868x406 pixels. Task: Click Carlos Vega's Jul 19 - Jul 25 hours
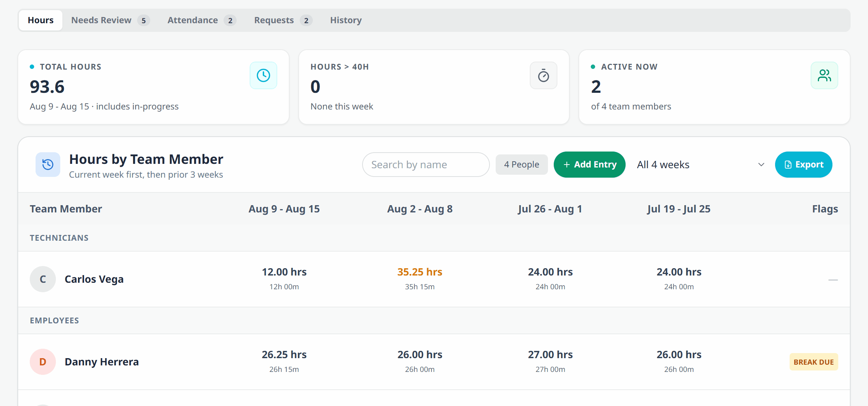[x=679, y=278]
